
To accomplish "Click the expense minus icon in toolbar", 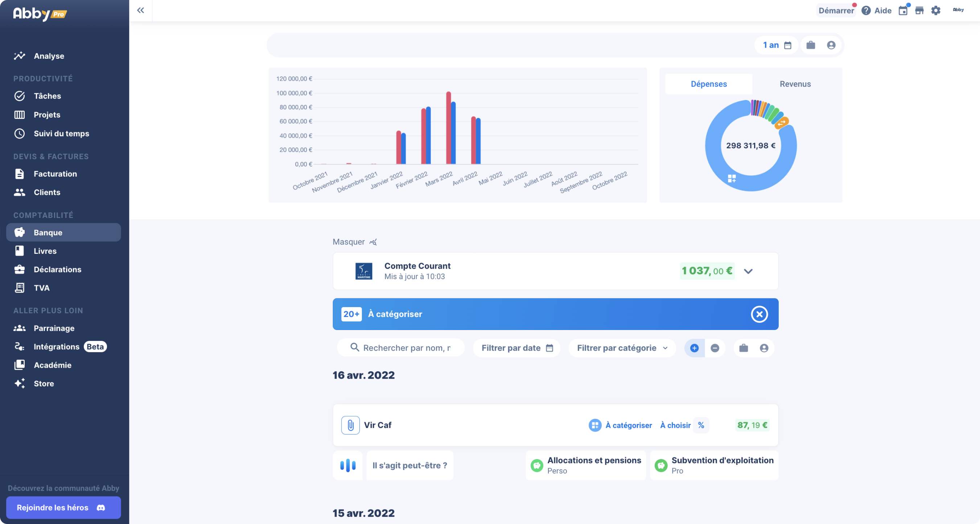I will coord(715,348).
